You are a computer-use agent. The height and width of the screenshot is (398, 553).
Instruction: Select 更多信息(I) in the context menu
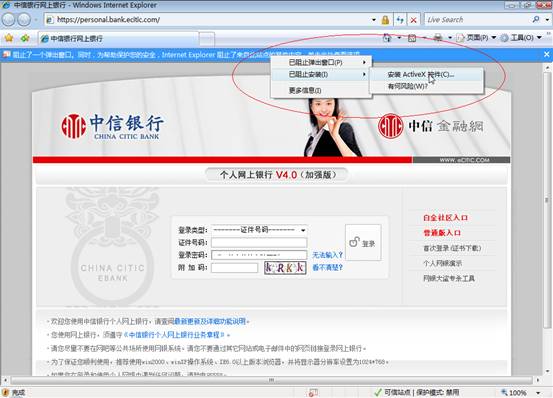pyautogui.click(x=321, y=91)
